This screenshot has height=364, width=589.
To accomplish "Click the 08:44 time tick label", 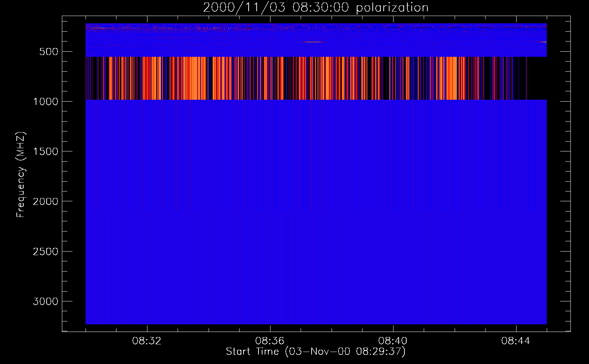I will pyautogui.click(x=516, y=341).
